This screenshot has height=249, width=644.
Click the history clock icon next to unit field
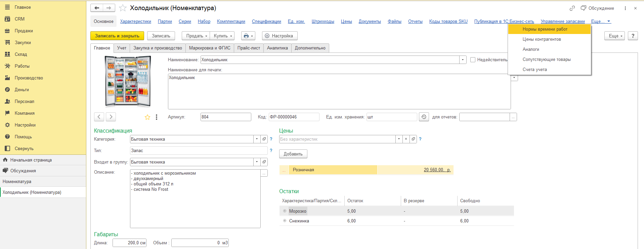pyautogui.click(x=424, y=117)
